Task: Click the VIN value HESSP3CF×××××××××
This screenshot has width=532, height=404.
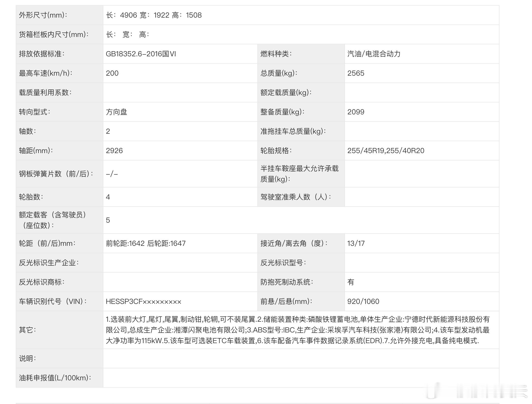Action: coord(143,302)
